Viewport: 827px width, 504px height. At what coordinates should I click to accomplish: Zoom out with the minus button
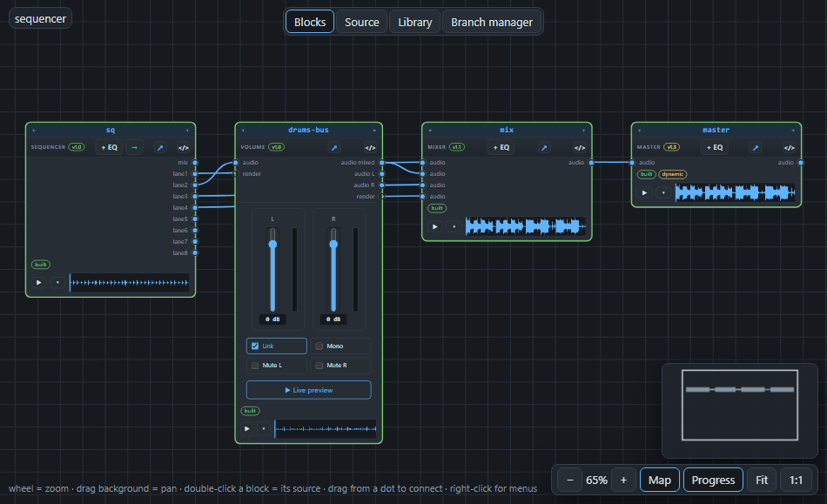[x=569, y=480]
